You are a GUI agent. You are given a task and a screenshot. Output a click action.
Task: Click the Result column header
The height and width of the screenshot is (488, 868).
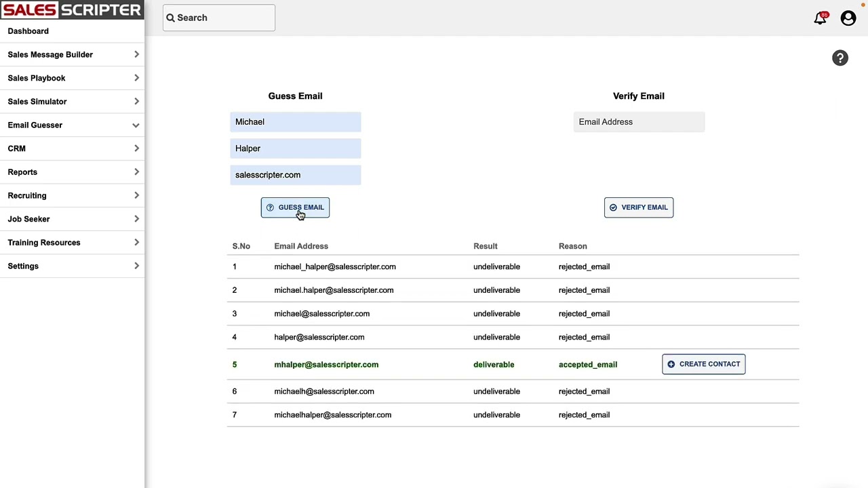(x=486, y=246)
